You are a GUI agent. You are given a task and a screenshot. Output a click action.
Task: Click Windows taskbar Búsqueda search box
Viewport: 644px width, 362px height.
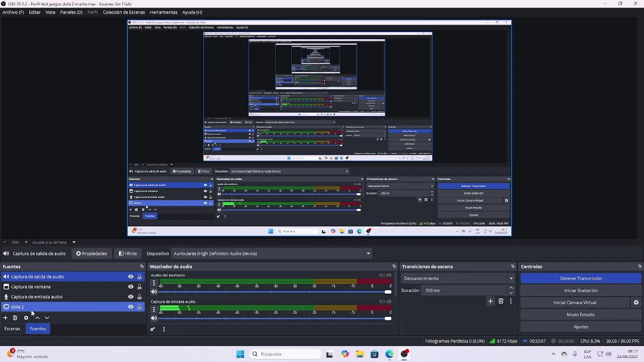pos(285,354)
